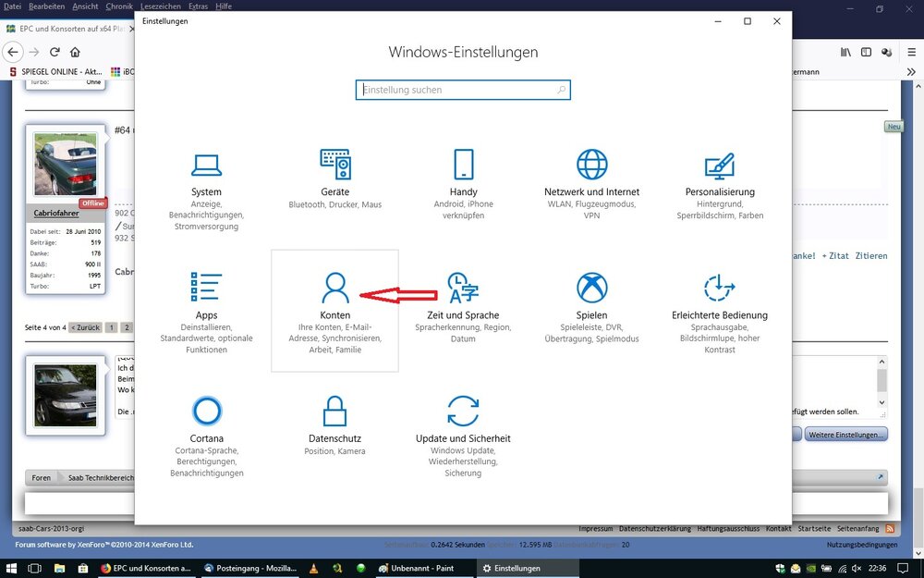This screenshot has height=578, width=924.
Task: Open the Ansicht menu in Firefox
Action: point(85,6)
